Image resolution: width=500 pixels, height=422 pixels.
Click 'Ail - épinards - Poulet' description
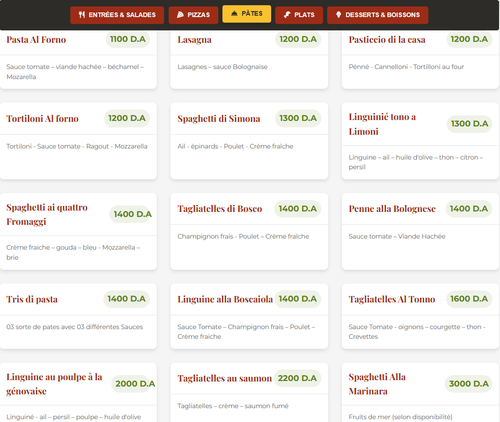(235, 146)
